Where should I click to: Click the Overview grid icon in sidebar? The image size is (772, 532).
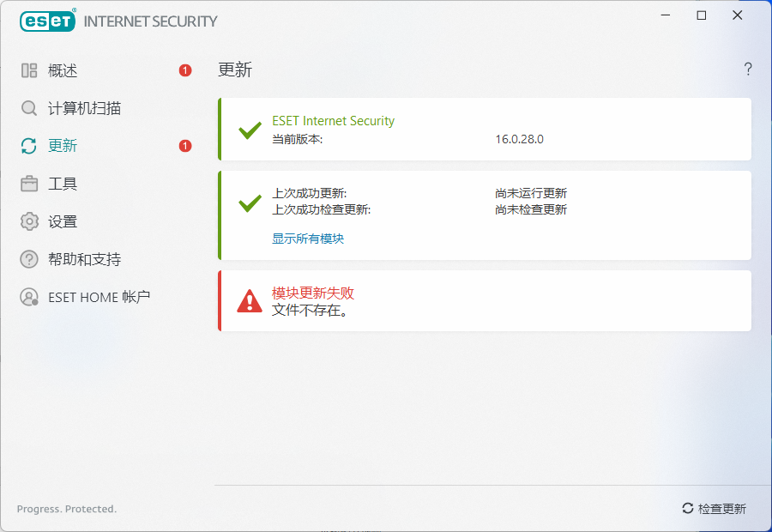click(29, 70)
